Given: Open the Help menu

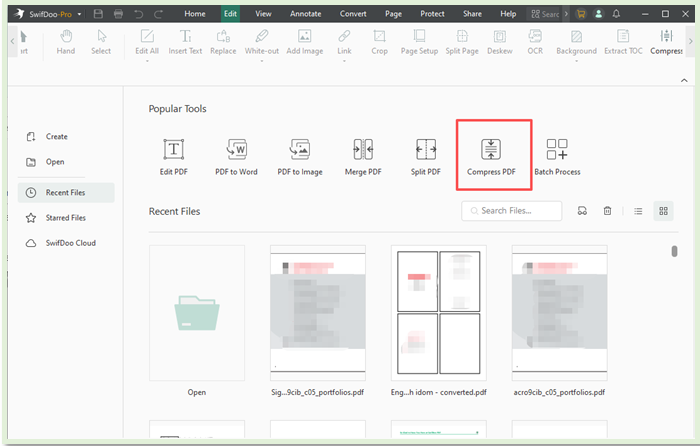Looking at the screenshot, I should (508, 14).
